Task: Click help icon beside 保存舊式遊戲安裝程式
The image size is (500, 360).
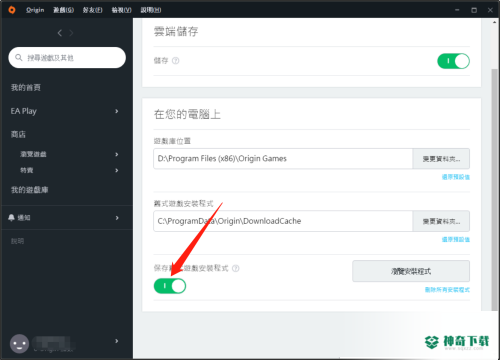Action: (x=236, y=268)
